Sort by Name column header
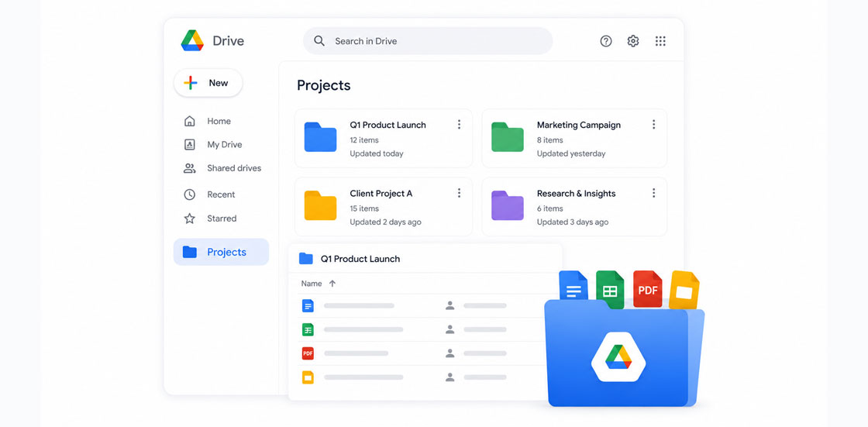 point(311,284)
